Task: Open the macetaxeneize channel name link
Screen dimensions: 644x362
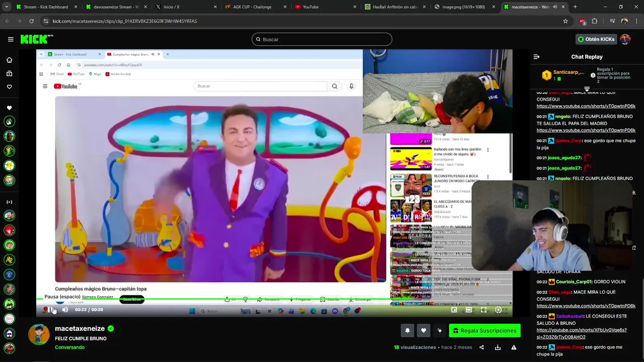Action: (79, 328)
